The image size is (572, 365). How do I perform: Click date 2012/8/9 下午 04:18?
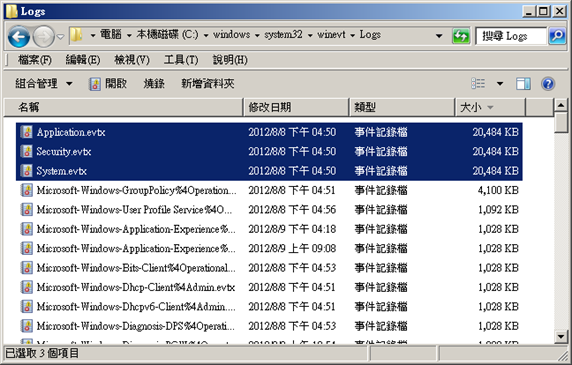coord(292,229)
